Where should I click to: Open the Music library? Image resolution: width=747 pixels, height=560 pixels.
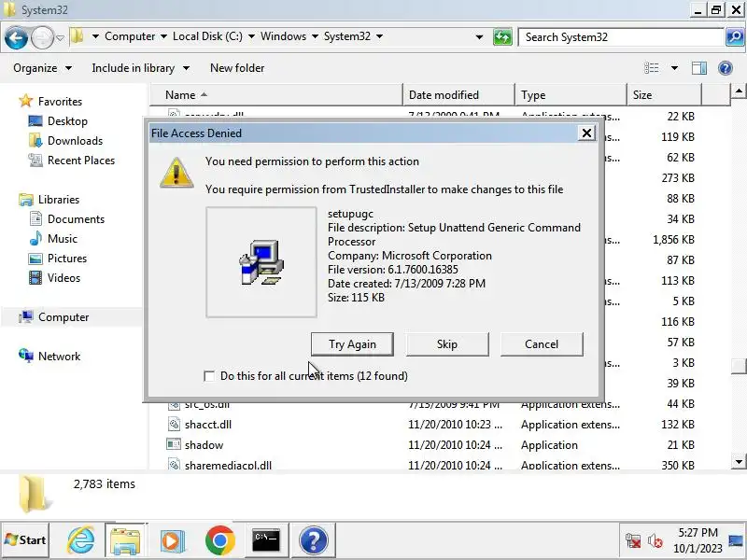coord(53,239)
